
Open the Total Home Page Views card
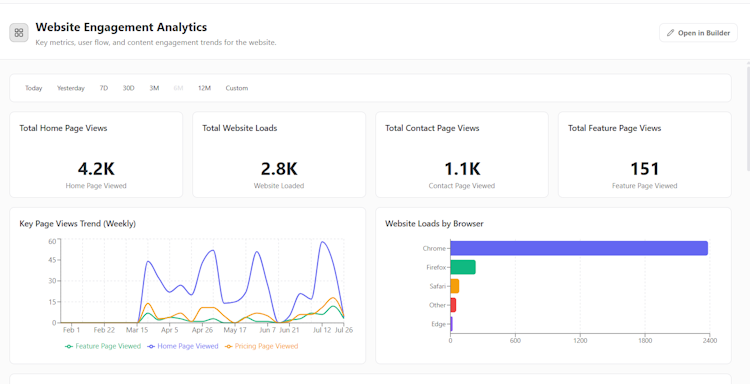(96, 154)
